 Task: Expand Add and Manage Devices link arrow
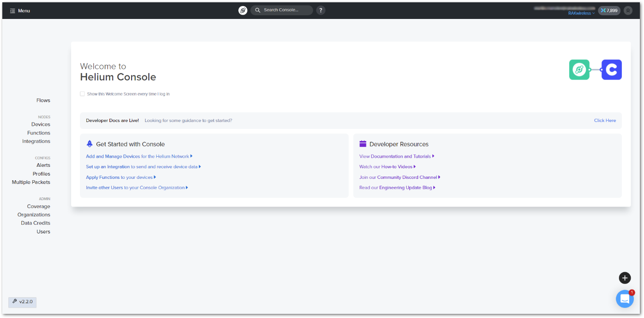191,156
